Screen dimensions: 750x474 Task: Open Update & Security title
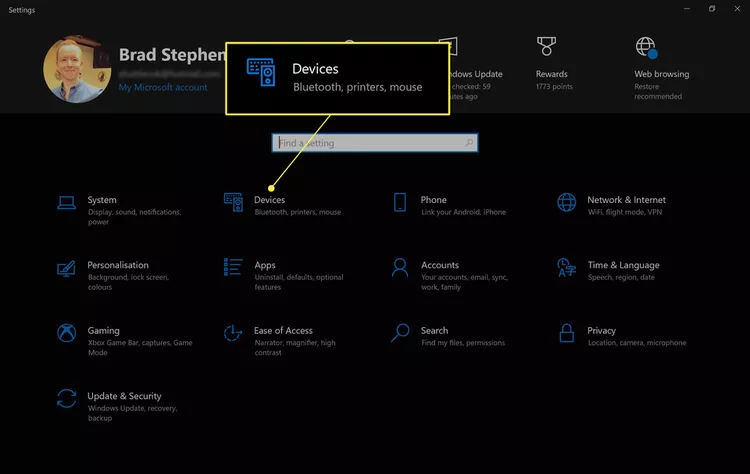pos(124,396)
